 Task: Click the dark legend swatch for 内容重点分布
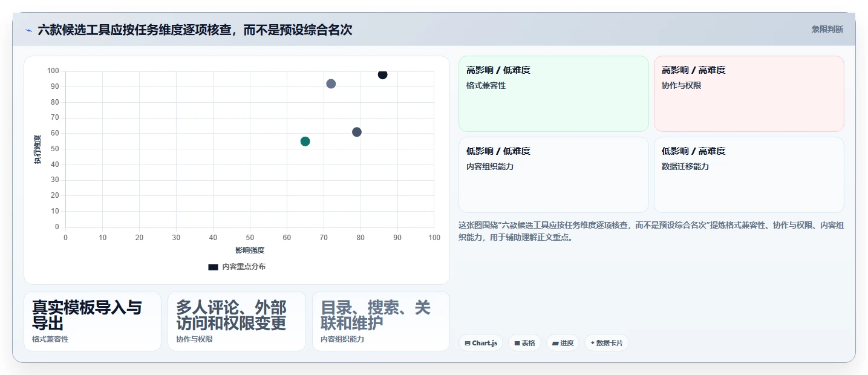point(213,267)
